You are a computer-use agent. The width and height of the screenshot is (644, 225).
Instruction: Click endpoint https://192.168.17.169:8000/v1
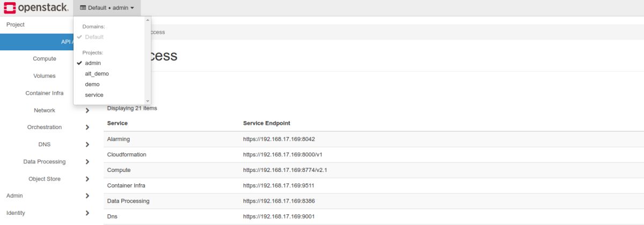pyautogui.click(x=282, y=155)
